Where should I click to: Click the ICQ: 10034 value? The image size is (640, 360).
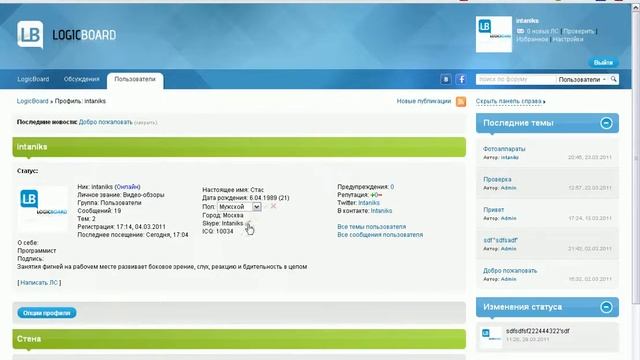pos(218,231)
